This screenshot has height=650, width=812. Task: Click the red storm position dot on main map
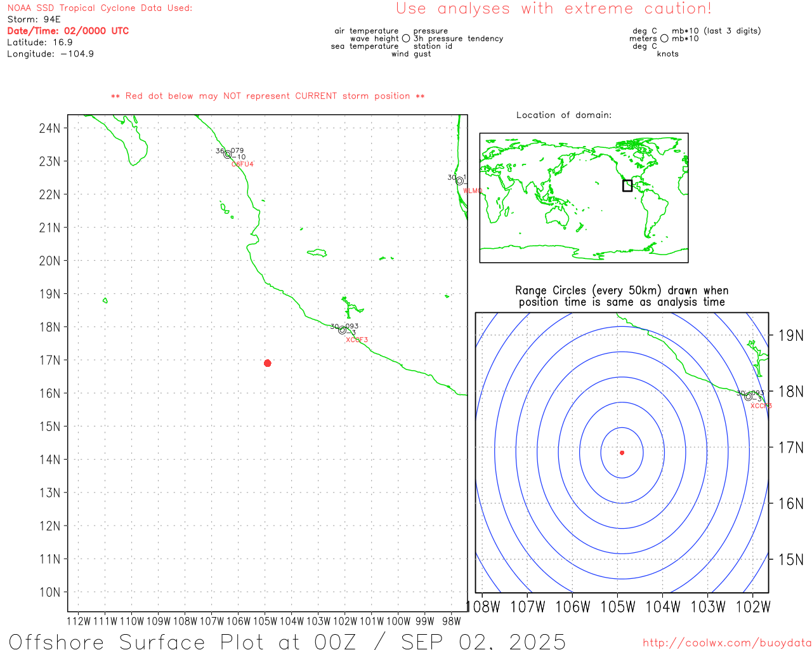click(x=267, y=363)
